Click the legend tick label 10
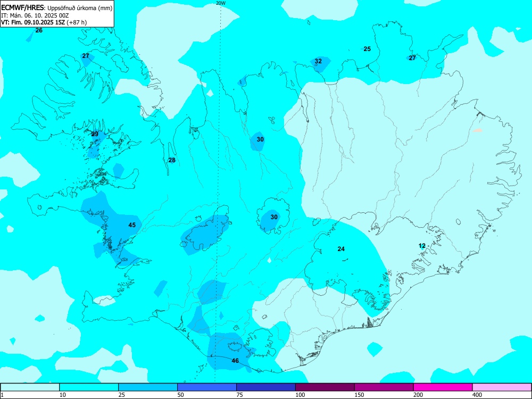This screenshot has height=399, width=532. pyautogui.click(x=63, y=395)
